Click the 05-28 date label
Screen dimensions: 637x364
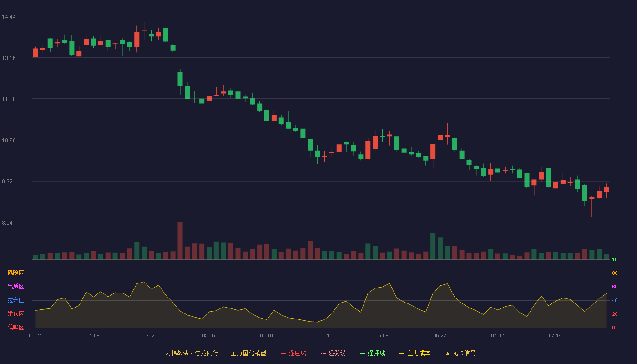[x=324, y=335]
